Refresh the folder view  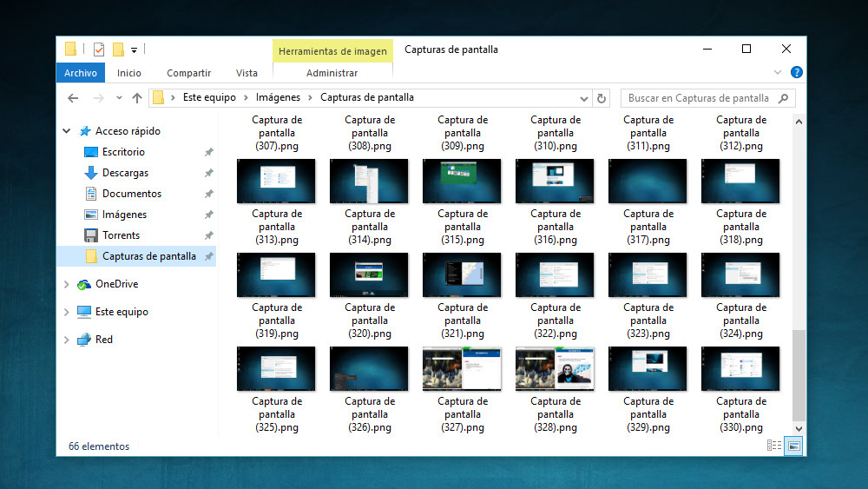(602, 98)
